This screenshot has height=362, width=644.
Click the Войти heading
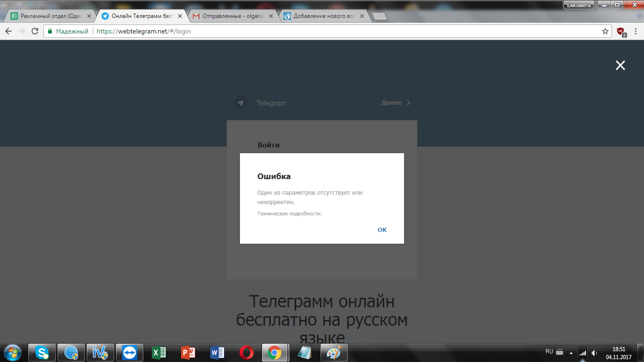click(x=268, y=145)
